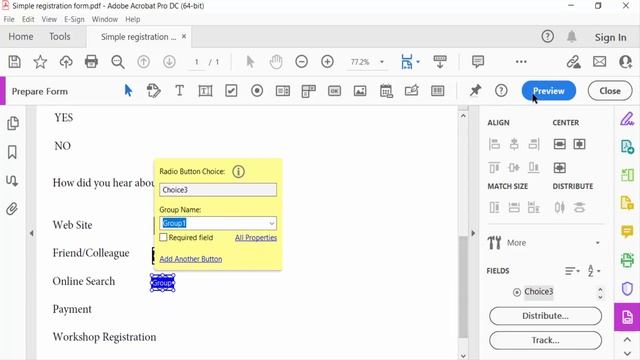Add a barcode field

click(437, 91)
